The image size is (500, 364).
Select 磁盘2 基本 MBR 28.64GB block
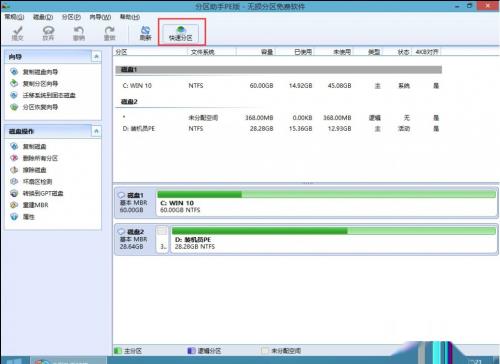(x=135, y=239)
